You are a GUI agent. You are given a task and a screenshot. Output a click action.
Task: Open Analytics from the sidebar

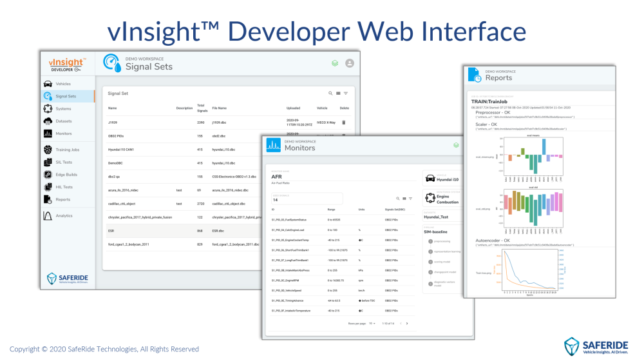(x=68, y=215)
